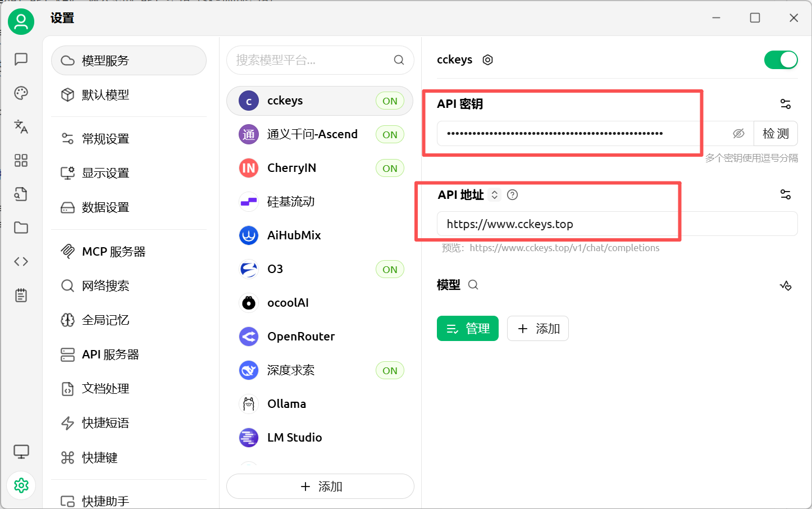This screenshot has height=509, width=812.
Task: Click the API 地址 format stepper arrows
Action: click(494, 194)
